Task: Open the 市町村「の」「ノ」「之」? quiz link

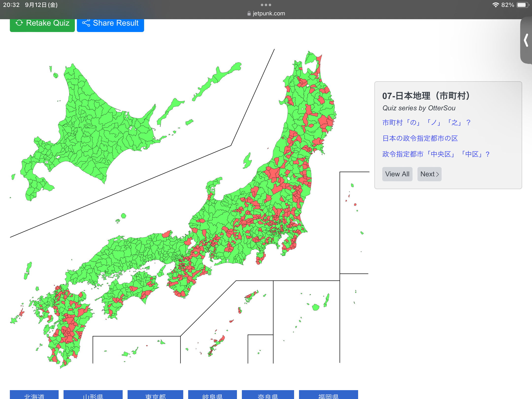Action: point(426,122)
